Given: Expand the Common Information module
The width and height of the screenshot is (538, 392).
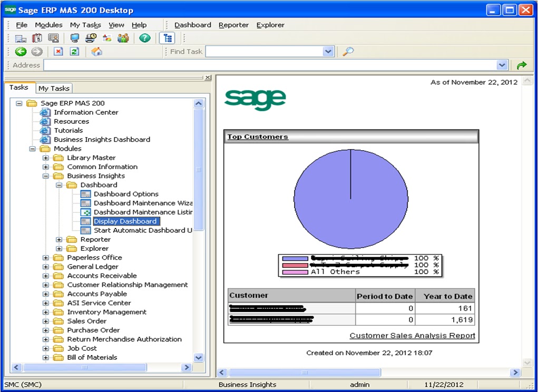Looking at the screenshot, I should click(x=46, y=167).
